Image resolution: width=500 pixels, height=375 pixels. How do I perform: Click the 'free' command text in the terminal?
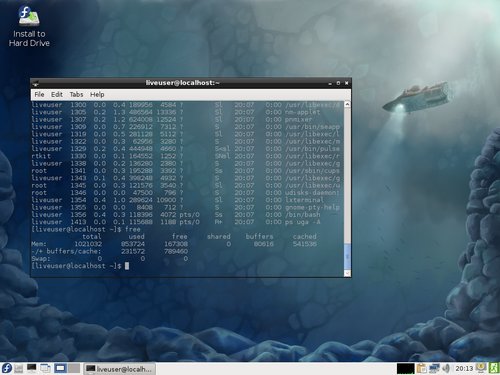point(133,229)
